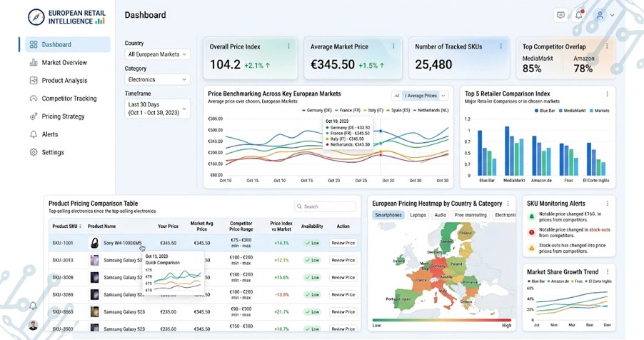Click Sony WH-1000XM5 product thumbnail
The image size is (644, 340).
(94, 243)
